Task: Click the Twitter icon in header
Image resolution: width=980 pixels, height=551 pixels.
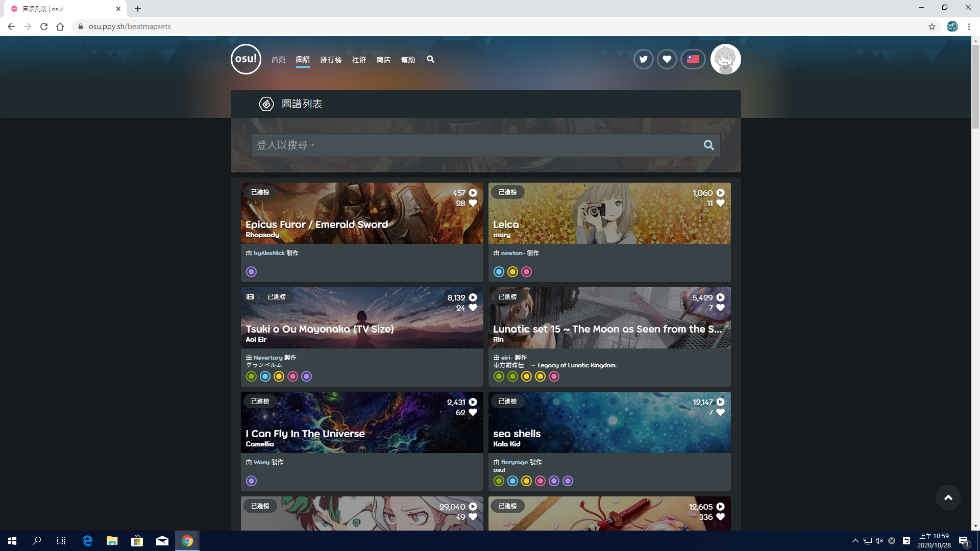Action: pyautogui.click(x=643, y=59)
